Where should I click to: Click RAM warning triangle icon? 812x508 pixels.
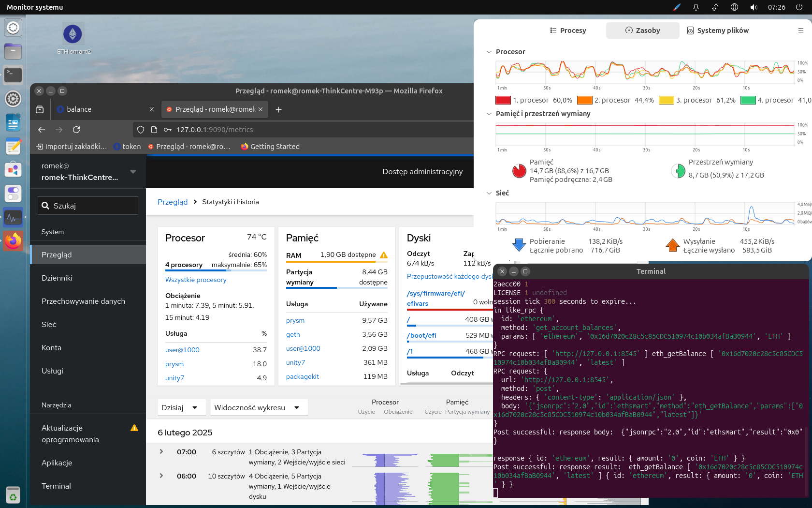pos(384,255)
